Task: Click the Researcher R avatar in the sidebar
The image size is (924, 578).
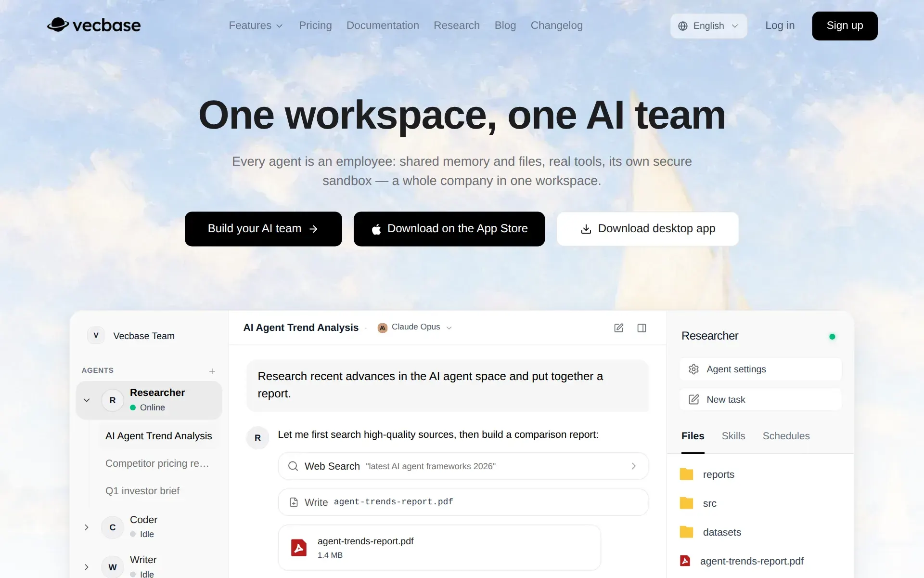Action: pyautogui.click(x=113, y=400)
